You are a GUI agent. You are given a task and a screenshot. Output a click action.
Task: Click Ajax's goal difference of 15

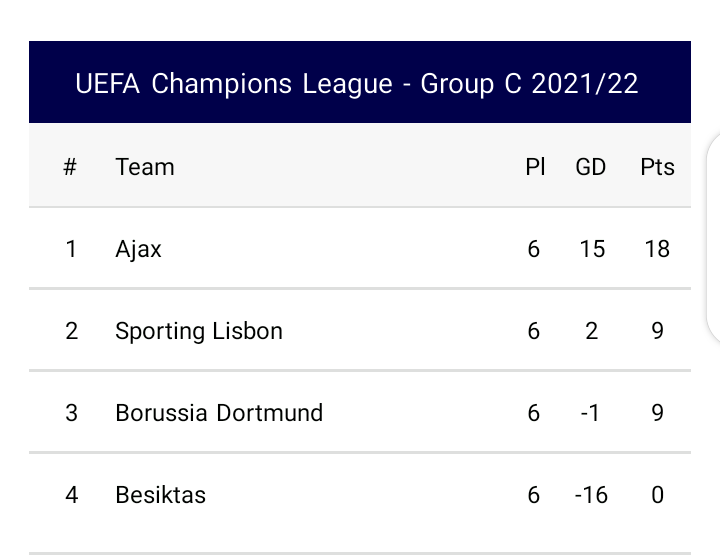592,249
